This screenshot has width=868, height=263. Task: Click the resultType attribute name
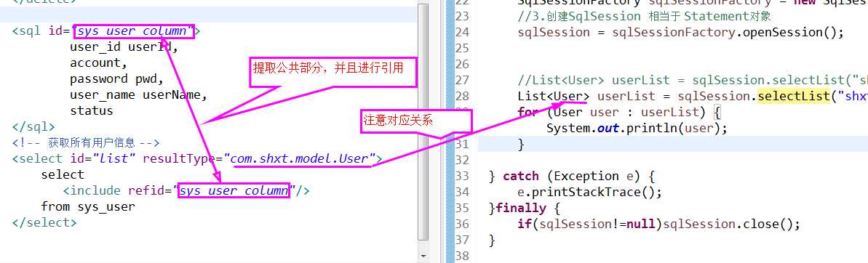pyautogui.click(x=179, y=159)
